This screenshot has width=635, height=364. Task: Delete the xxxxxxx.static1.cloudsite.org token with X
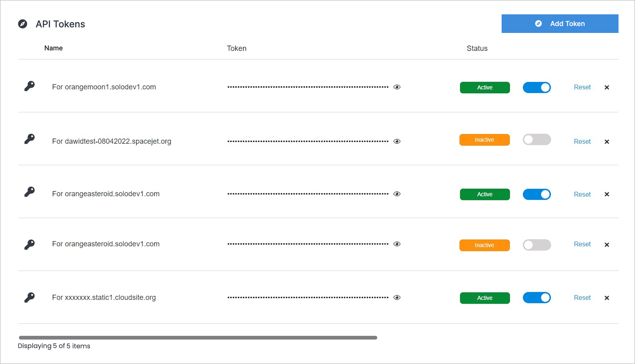point(607,298)
